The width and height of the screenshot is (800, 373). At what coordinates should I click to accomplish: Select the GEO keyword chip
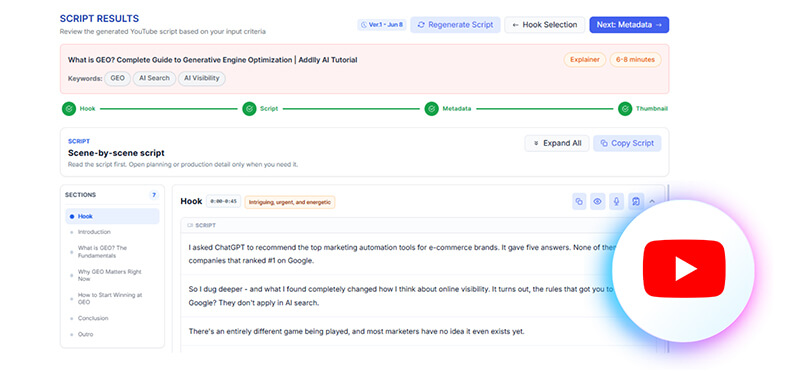click(x=117, y=79)
